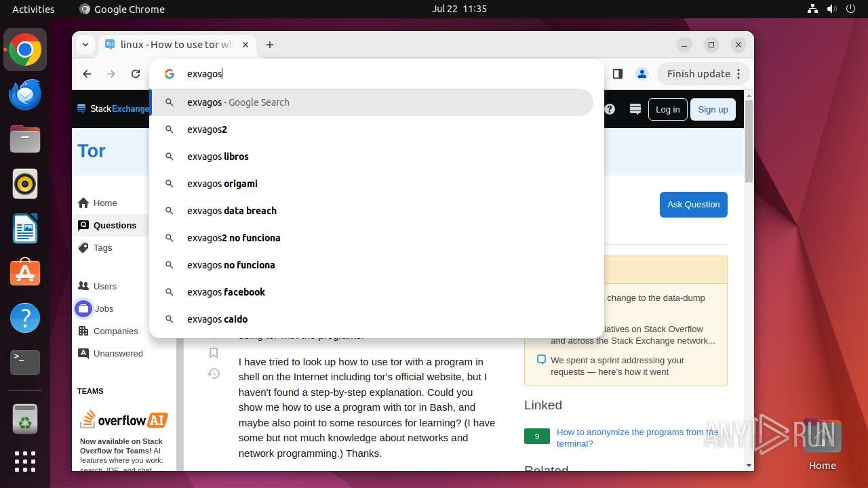Open the Tor site title link
The height and width of the screenshot is (488, 868).
(x=92, y=150)
